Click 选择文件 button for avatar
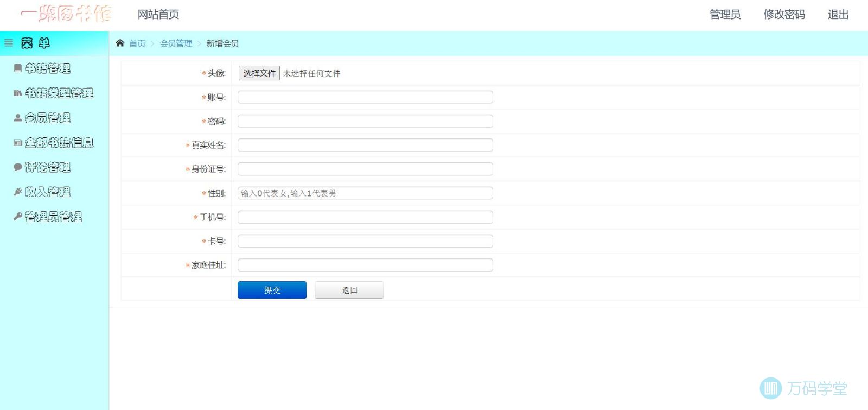868x410 pixels. tap(259, 73)
